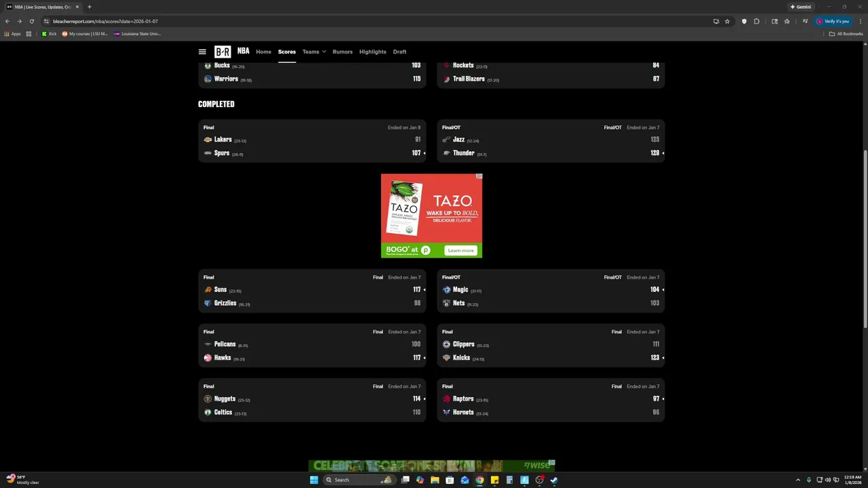Viewport: 868px width, 488px height.
Task: Click the Suns team logo
Action: coord(208,289)
